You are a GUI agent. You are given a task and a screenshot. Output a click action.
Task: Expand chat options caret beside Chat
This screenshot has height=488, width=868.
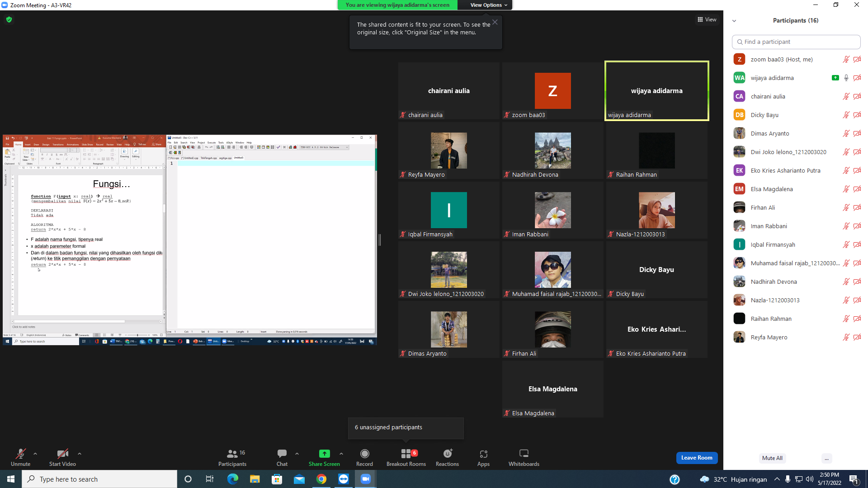(x=297, y=454)
